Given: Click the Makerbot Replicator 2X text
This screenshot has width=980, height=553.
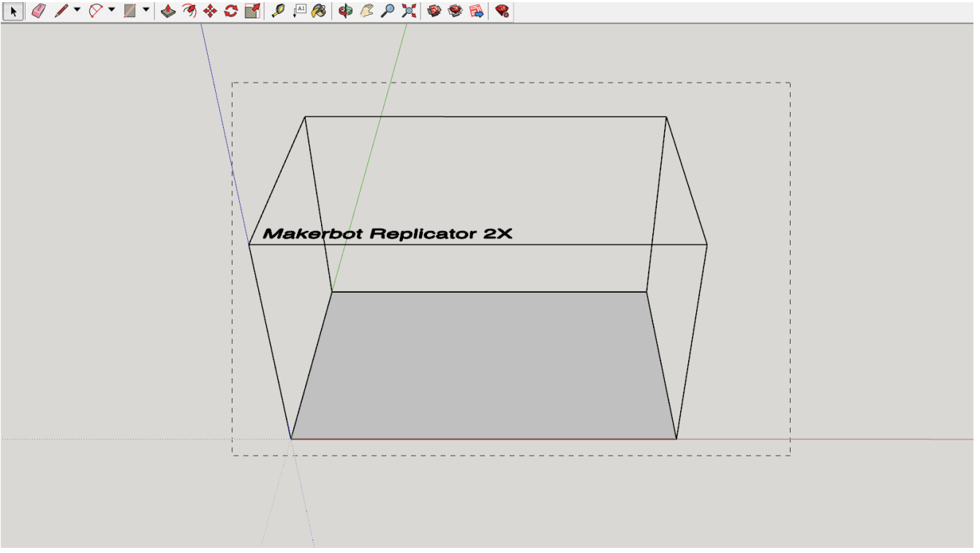Looking at the screenshot, I should click(388, 234).
